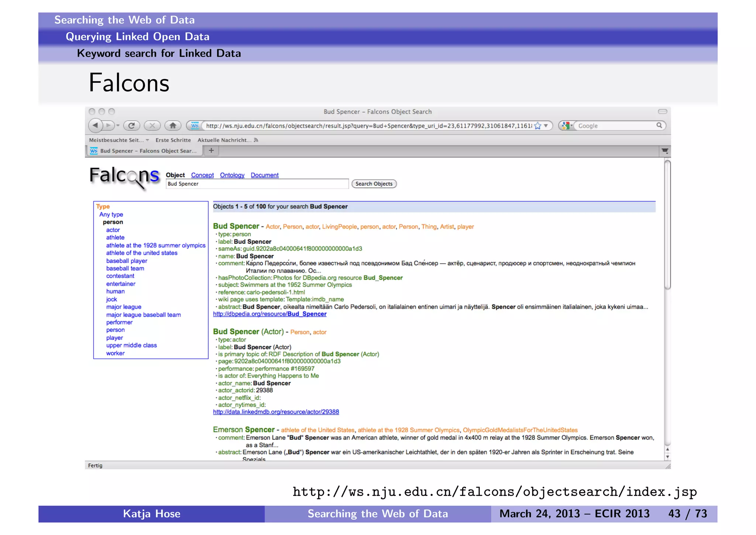Click the Search Objects button
The width and height of the screenshot is (756, 535).
(x=374, y=184)
